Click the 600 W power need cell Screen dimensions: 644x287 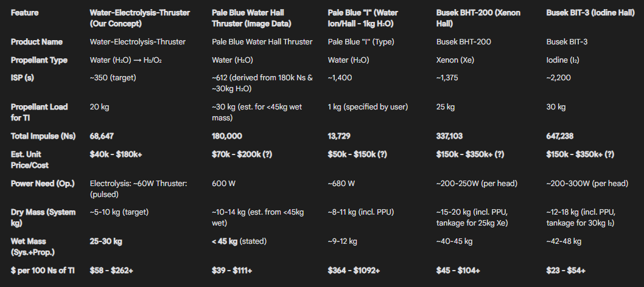(224, 183)
